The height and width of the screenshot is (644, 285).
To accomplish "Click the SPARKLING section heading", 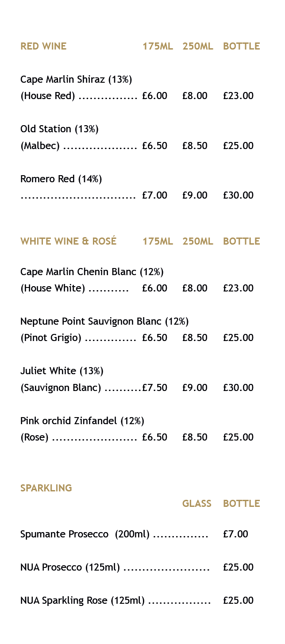I will pyautogui.click(x=46, y=488).
